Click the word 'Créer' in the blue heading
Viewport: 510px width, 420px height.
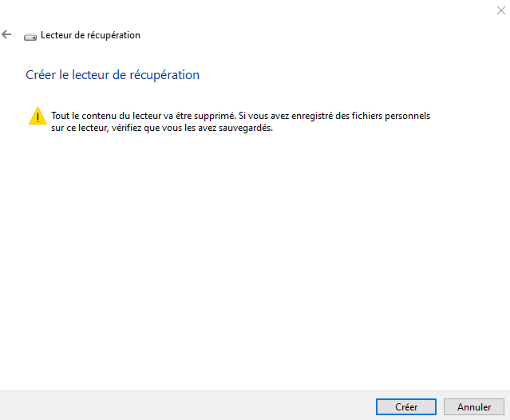41,75
